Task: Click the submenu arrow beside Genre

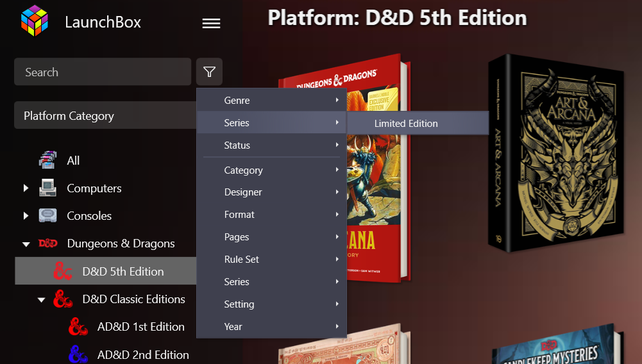Action: 337,100
